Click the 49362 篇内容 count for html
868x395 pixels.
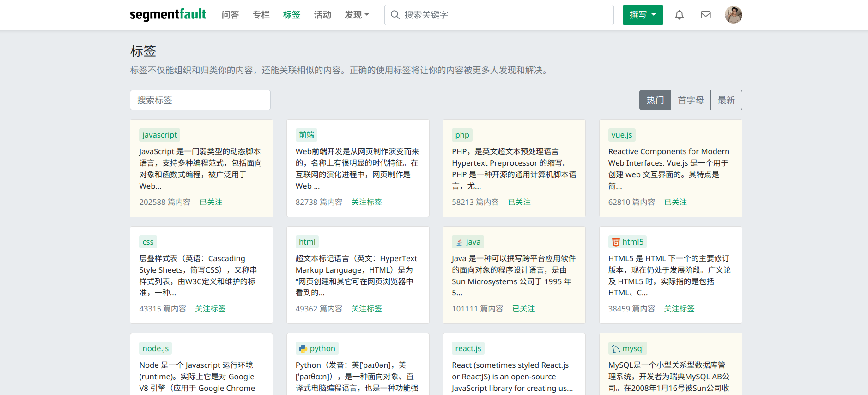(319, 309)
